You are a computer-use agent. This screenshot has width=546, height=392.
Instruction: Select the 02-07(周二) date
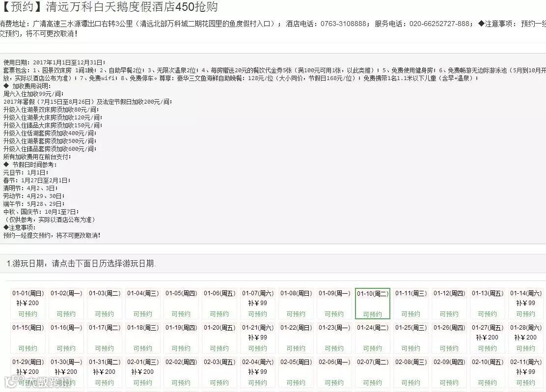point(373,372)
